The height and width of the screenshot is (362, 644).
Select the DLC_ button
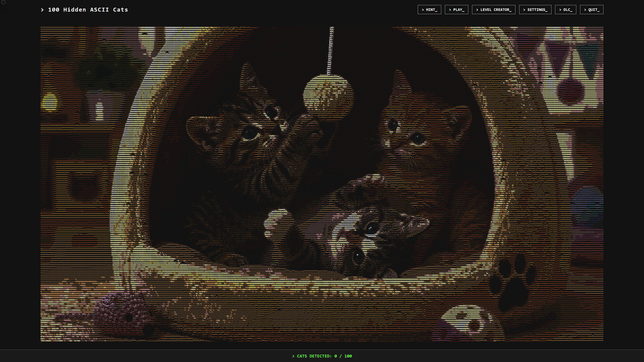(566, 10)
